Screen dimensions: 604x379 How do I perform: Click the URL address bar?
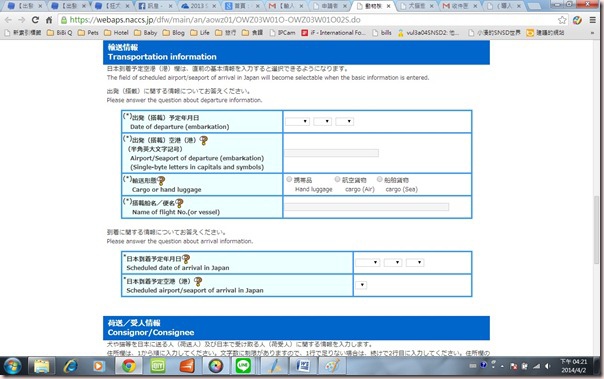[308, 20]
